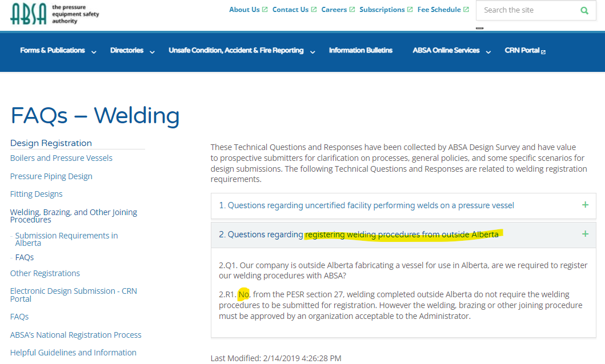
Task: Open the Careers link
Action: [x=334, y=10]
